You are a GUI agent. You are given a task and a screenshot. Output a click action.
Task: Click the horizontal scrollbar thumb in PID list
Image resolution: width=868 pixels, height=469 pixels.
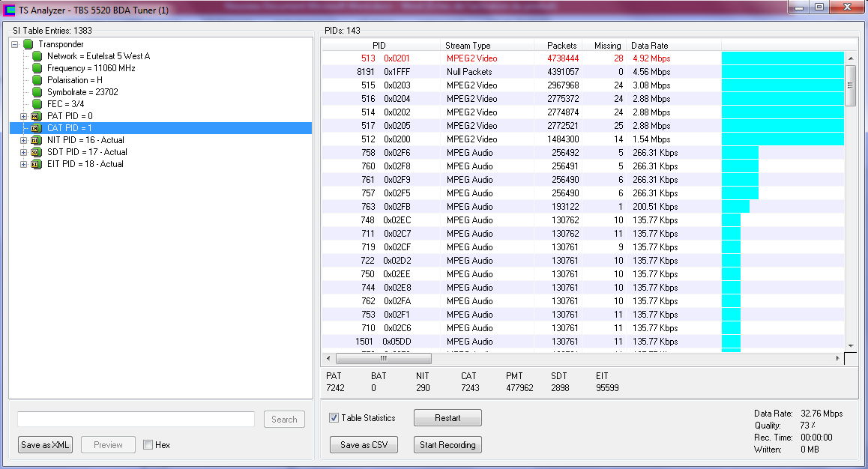tap(383, 359)
